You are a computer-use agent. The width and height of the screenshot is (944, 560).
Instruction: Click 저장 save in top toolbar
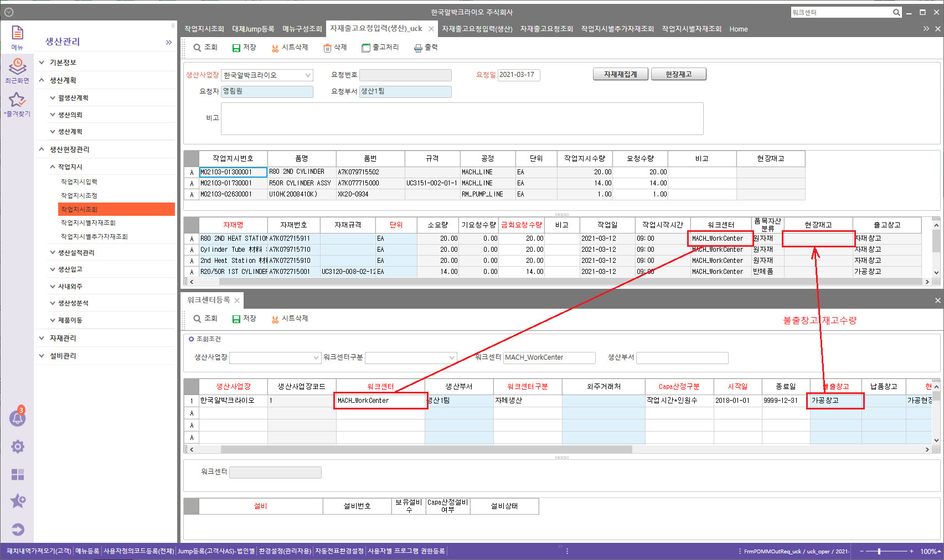point(244,48)
